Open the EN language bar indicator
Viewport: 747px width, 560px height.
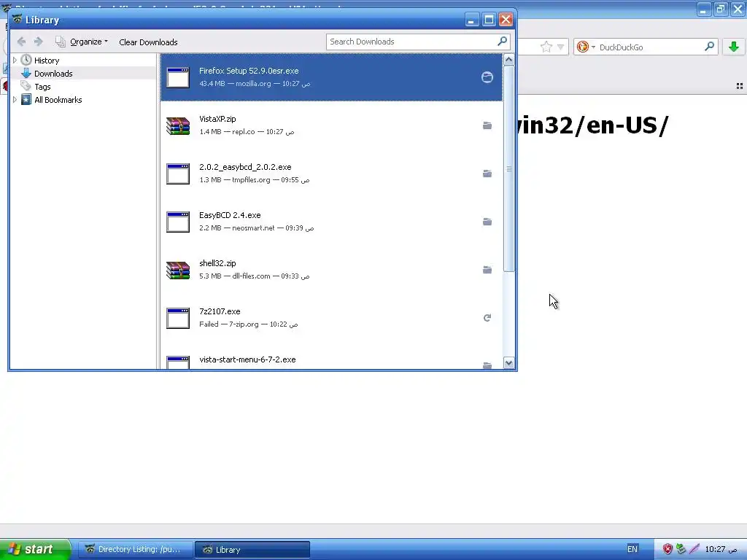click(x=632, y=549)
